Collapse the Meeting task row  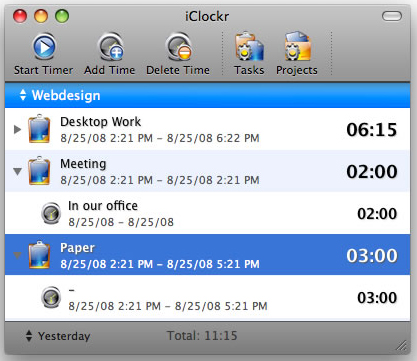(x=17, y=171)
